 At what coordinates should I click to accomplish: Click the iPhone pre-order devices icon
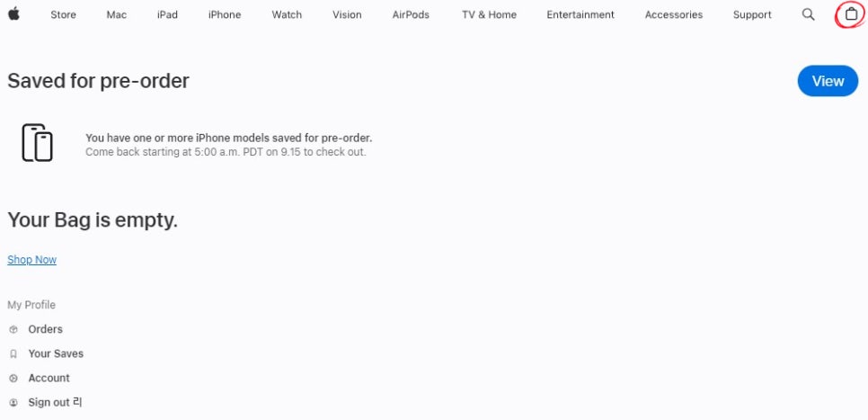(x=38, y=143)
